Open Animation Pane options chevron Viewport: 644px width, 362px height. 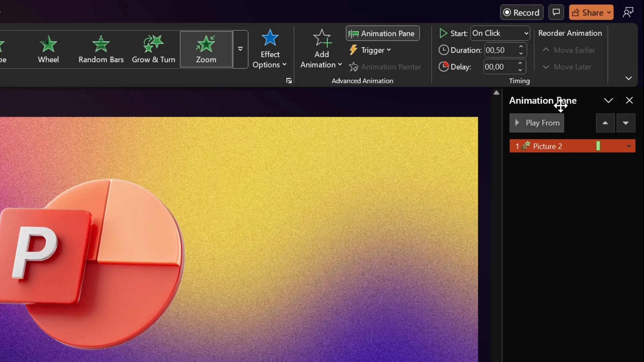(608, 101)
